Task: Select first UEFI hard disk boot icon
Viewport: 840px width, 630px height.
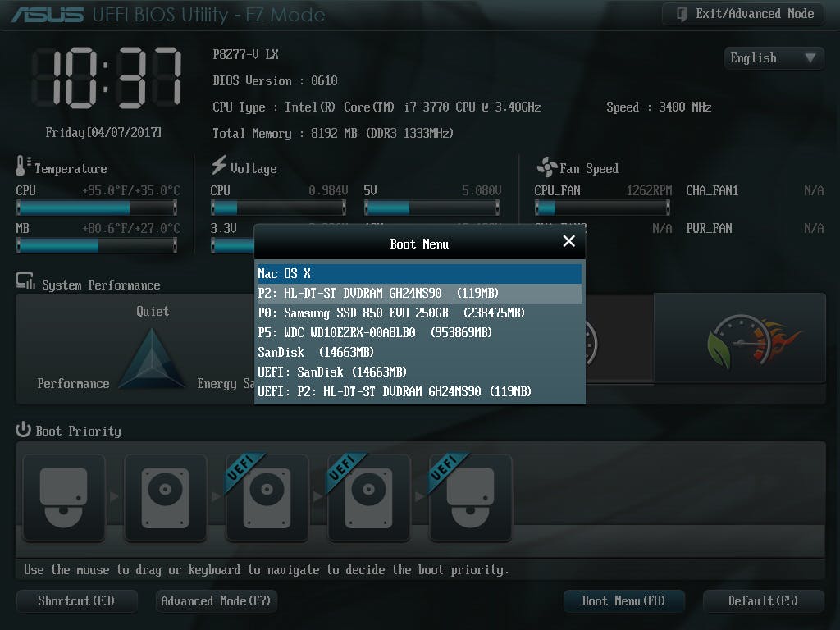Action: 267,498
